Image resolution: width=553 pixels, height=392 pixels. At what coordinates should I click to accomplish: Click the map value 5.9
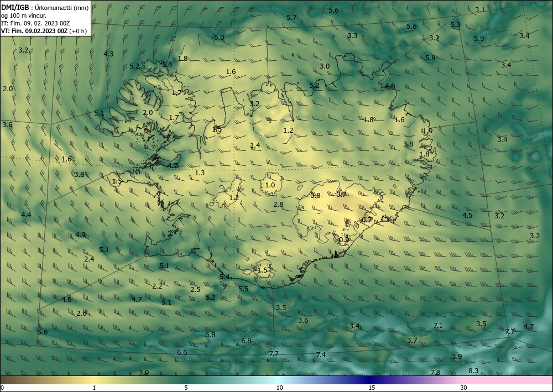point(479,38)
